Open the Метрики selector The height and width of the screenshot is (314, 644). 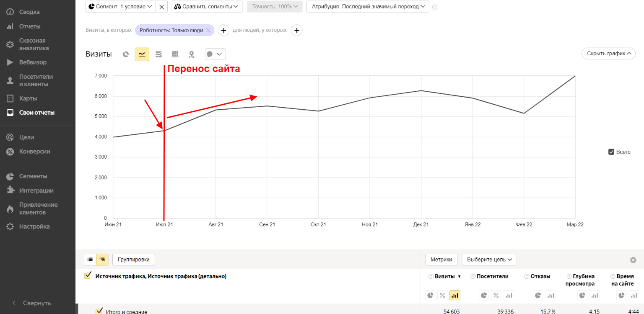click(441, 260)
